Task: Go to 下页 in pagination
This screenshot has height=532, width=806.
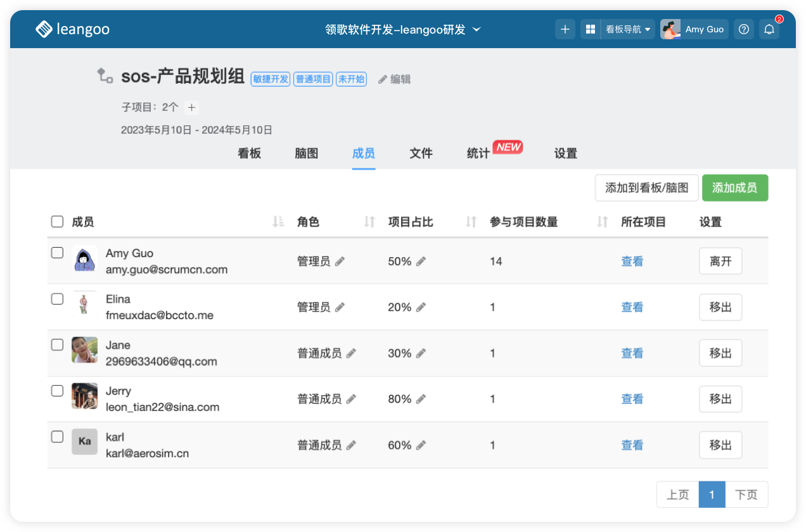Action: pos(746,495)
